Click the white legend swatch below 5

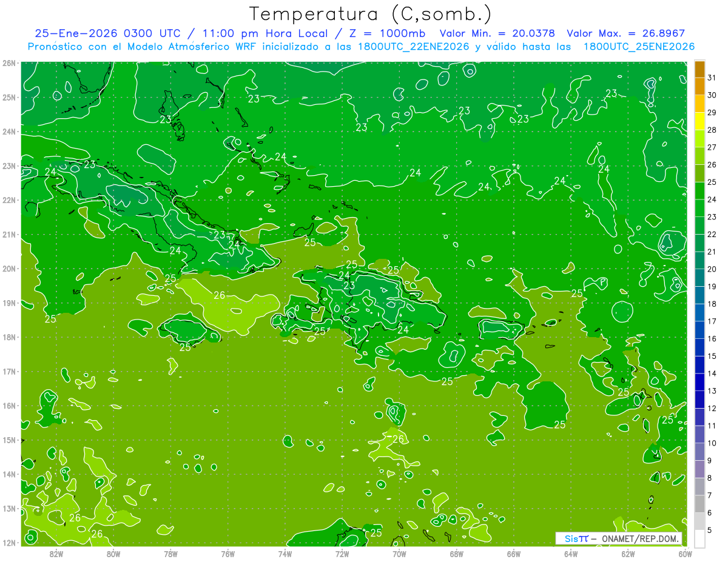pyautogui.click(x=699, y=538)
